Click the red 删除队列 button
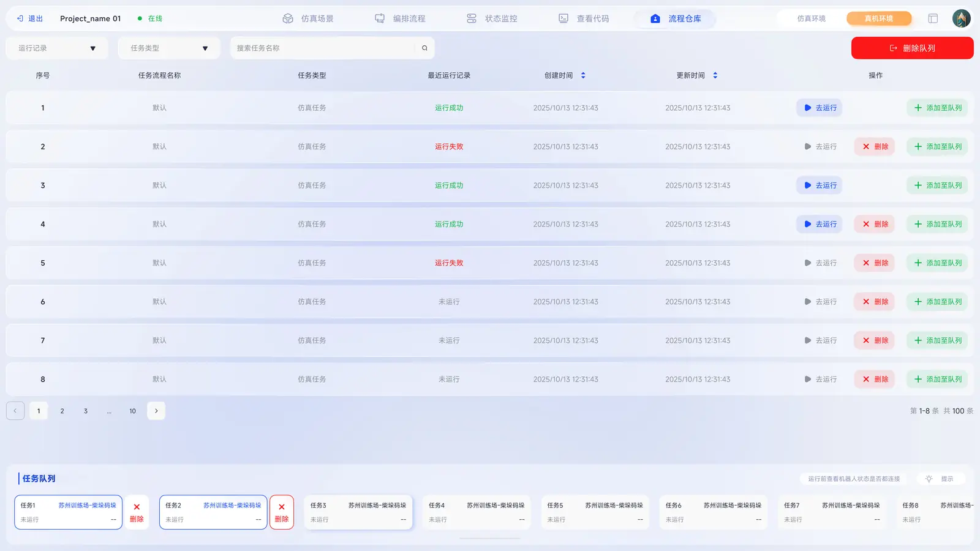This screenshot has width=980, height=551. click(x=912, y=48)
